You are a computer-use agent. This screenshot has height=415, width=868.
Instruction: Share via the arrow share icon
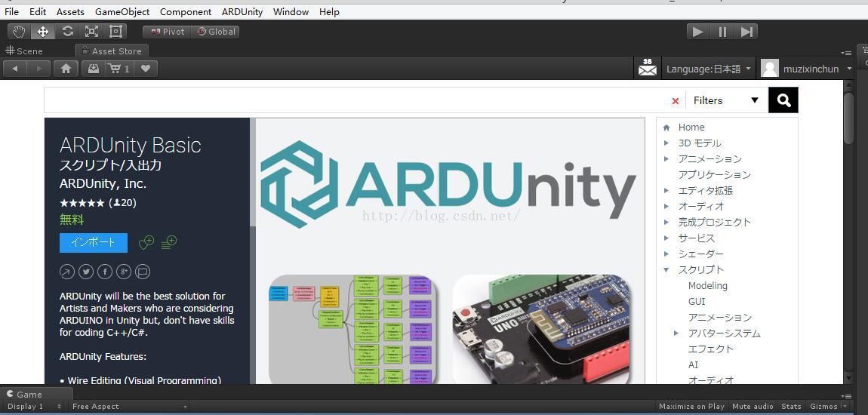click(67, 272)
